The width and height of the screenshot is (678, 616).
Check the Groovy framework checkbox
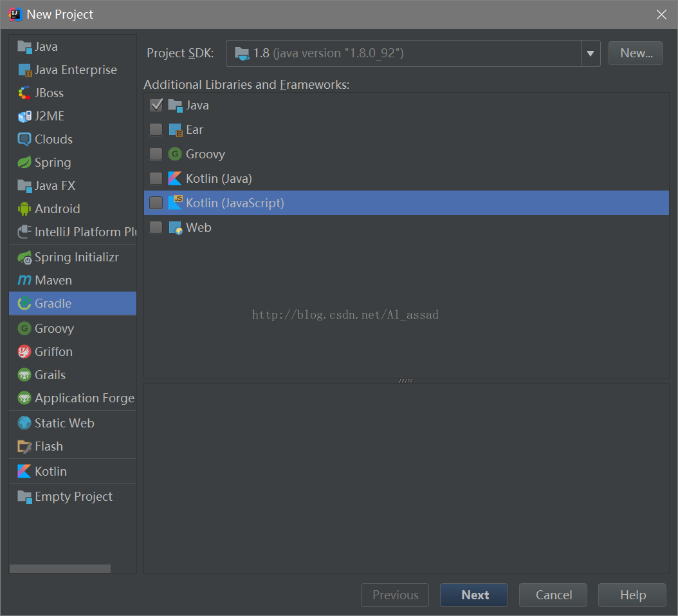(156, 154)
